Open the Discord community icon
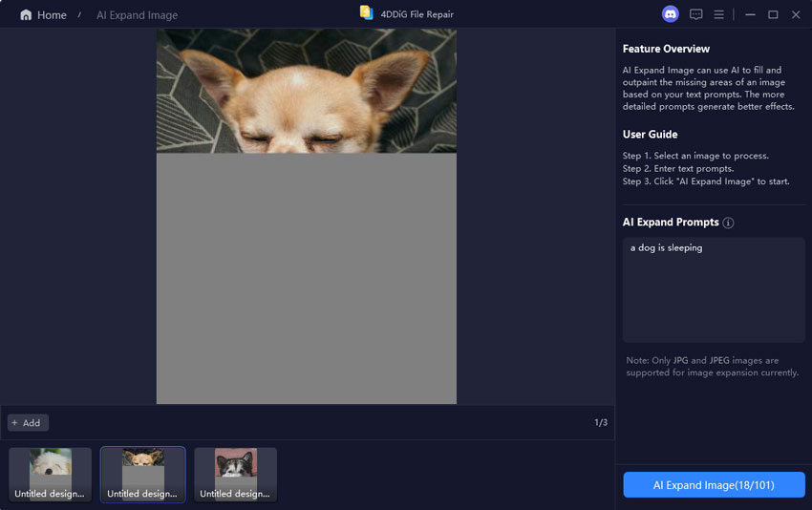 670,14
